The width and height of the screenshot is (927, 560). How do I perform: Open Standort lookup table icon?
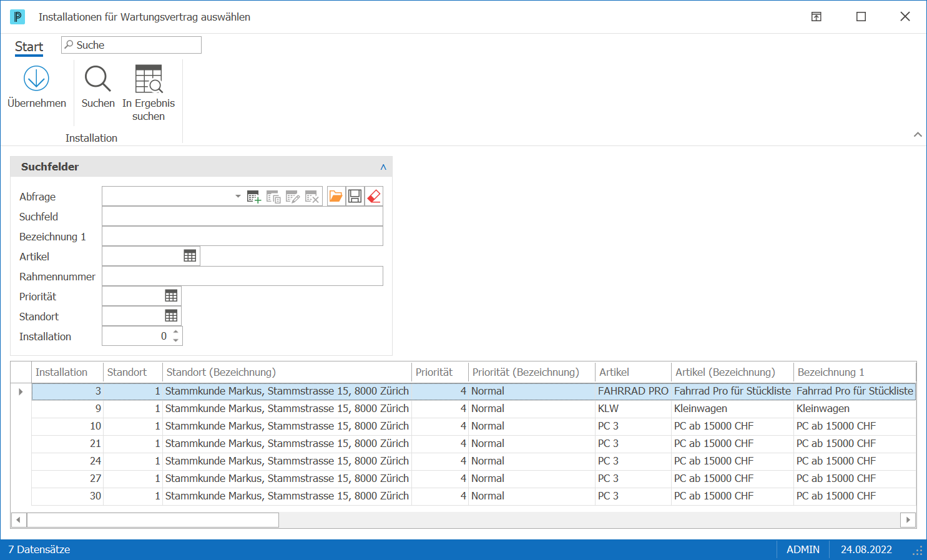click(171, 316)
